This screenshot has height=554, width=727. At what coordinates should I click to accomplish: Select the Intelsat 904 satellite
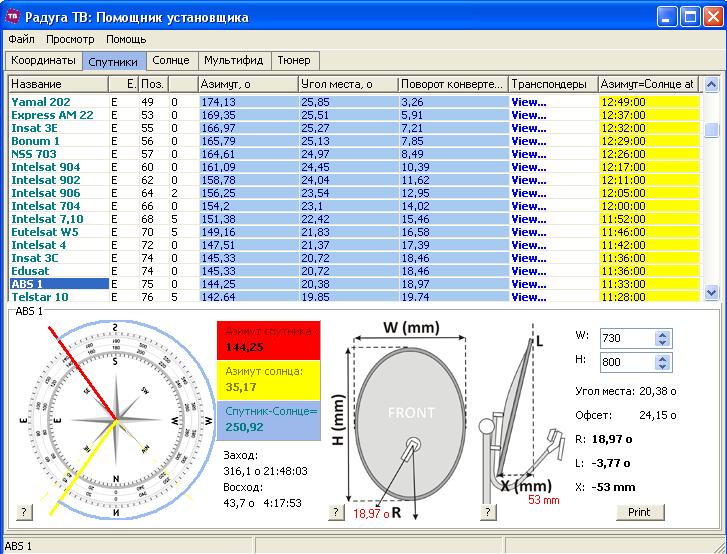pos(46,167)
